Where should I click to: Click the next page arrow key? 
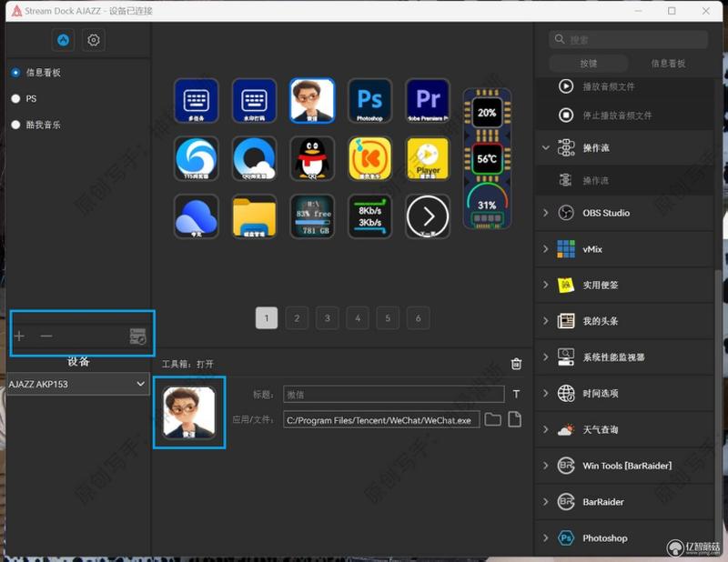(x=428, y=216)
